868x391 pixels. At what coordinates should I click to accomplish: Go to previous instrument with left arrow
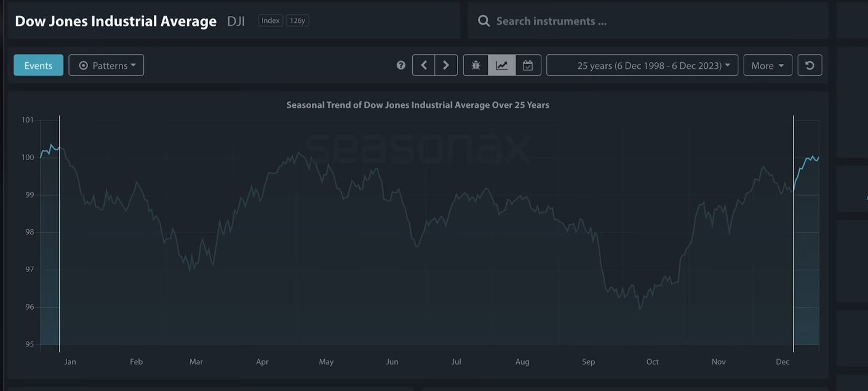424,65
